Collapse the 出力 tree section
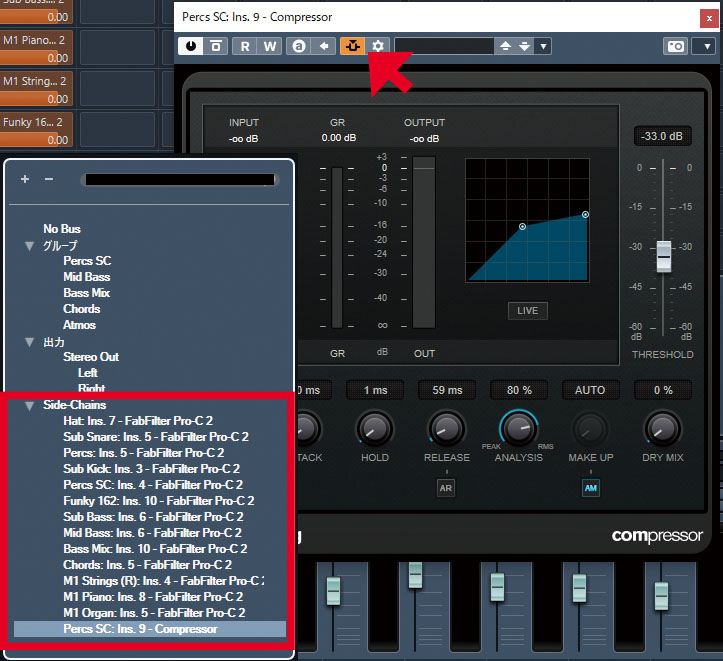Image resolution: width=723 pixels, height=661 pixels. coord(30,342)
